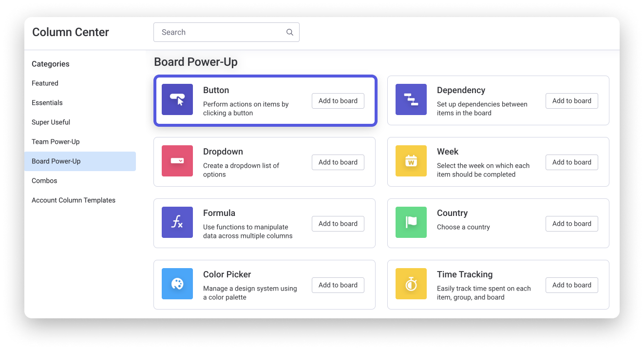Add the Time Tracking column to board
Viewport: 644px width, 350px height.
(572, 285)
